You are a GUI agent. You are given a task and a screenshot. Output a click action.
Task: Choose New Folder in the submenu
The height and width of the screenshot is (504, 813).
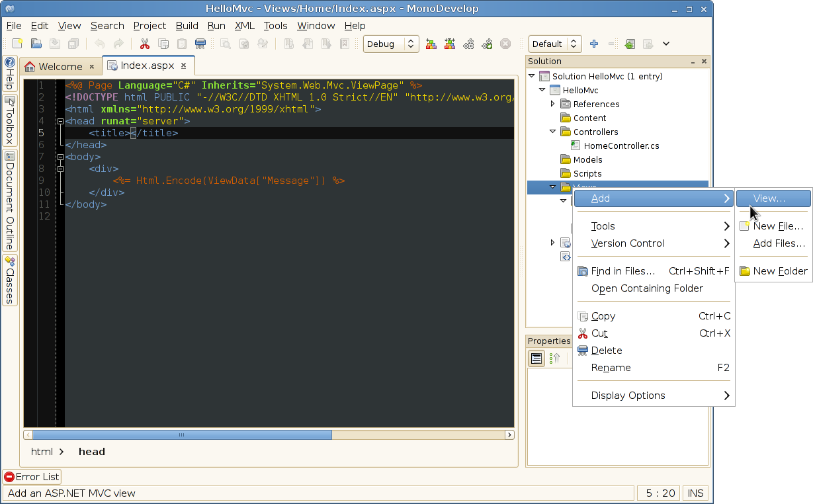point(773,271)
